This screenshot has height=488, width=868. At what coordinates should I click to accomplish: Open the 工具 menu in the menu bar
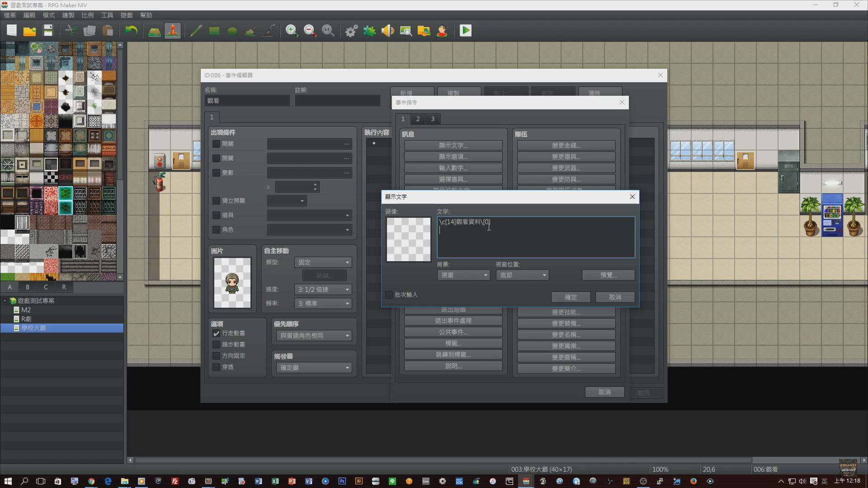[107, 15]
